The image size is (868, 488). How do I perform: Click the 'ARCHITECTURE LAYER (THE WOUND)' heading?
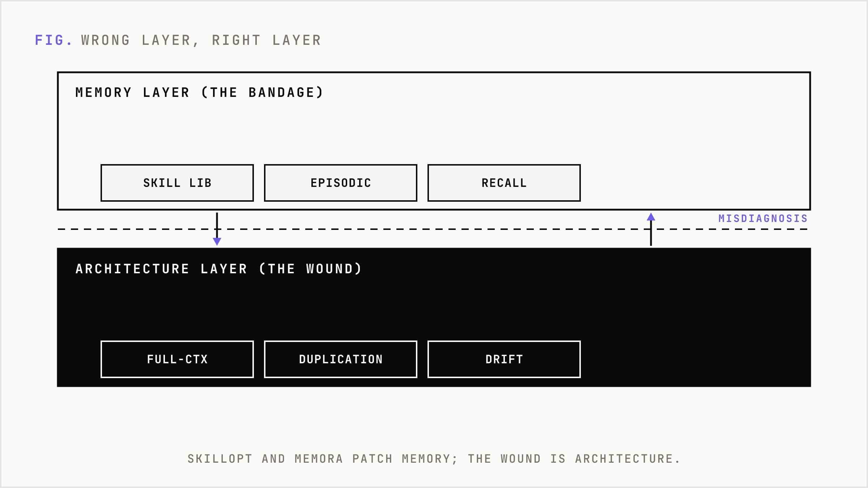219,269
